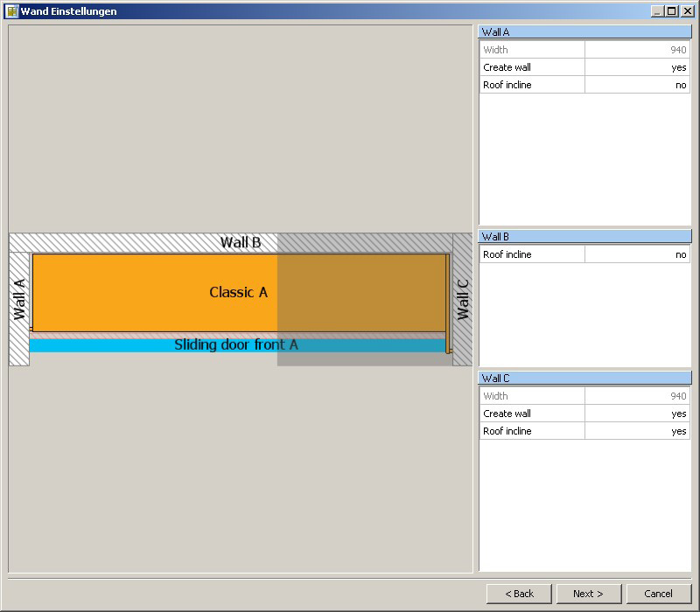This screenshot has height=612, width=700.
Task: Click the Wand Einstellungen title bar icon
Action: (12, 11)
